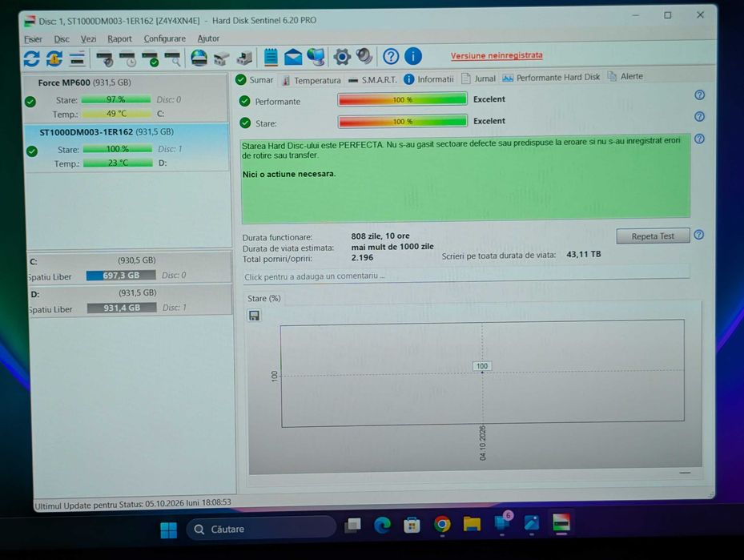
Task: Click the plain refresh icon in the toolbar
Action: coord(31,58)
